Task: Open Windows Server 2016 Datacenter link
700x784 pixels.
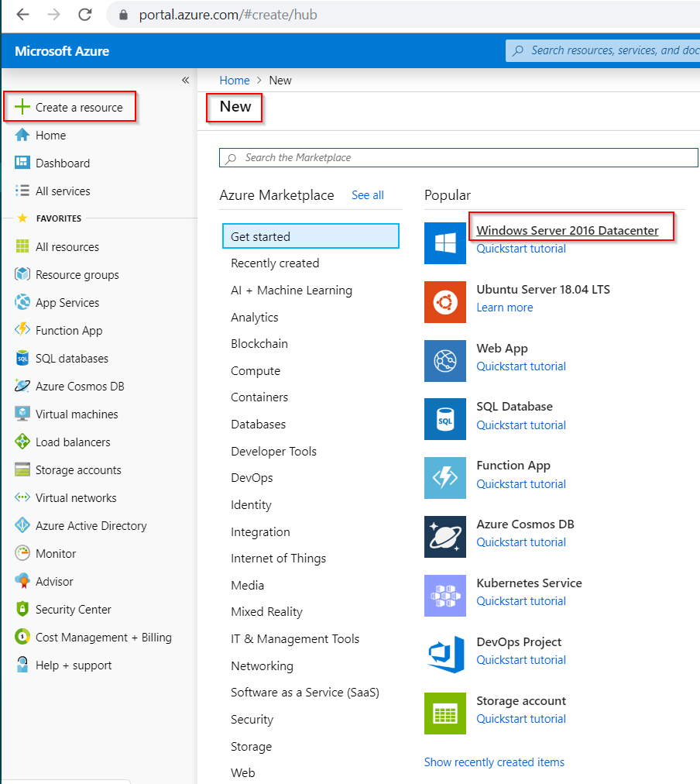Action: point(567,231)
